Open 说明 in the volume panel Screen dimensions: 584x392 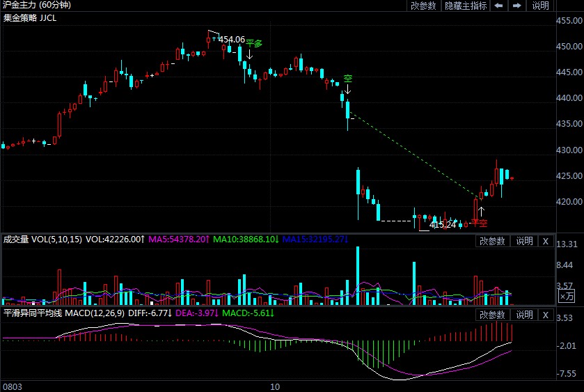pos(524,241)
